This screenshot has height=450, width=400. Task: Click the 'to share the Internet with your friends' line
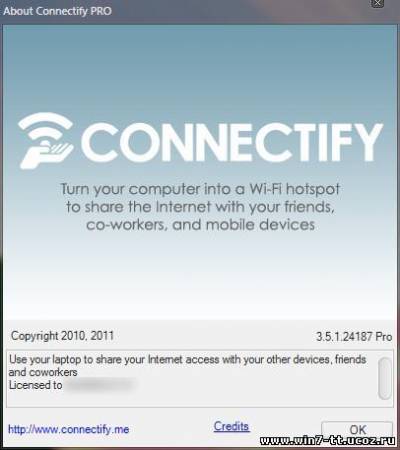pyautogui.click(x=200, y=207)
